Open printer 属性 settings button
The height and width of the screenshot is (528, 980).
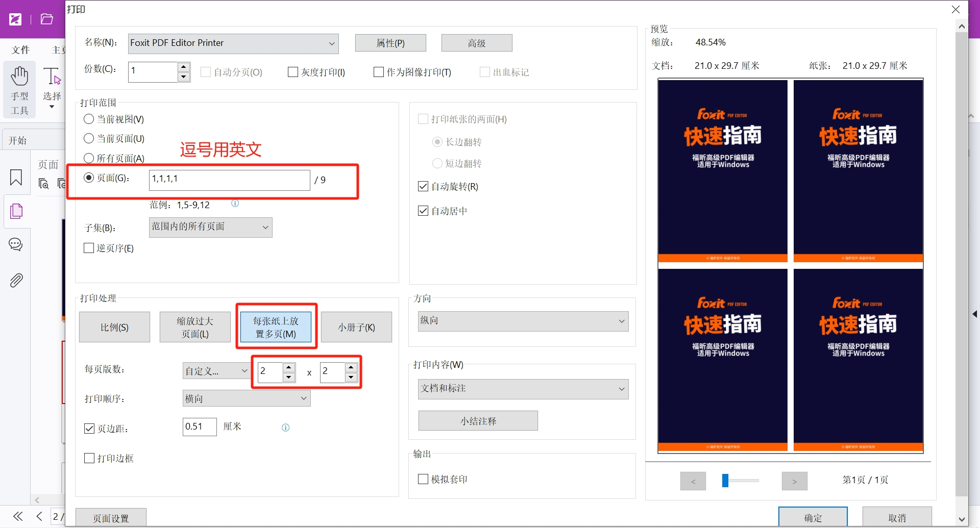tap(390, 43)
